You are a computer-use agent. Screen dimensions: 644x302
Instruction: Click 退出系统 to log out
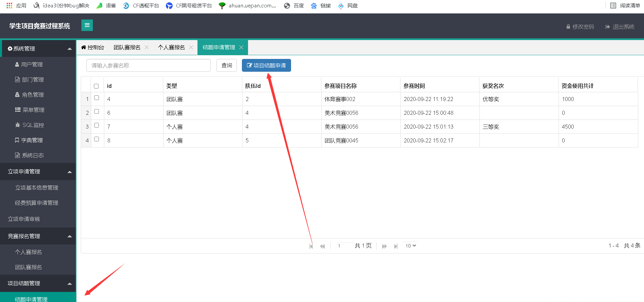point(620,27)
